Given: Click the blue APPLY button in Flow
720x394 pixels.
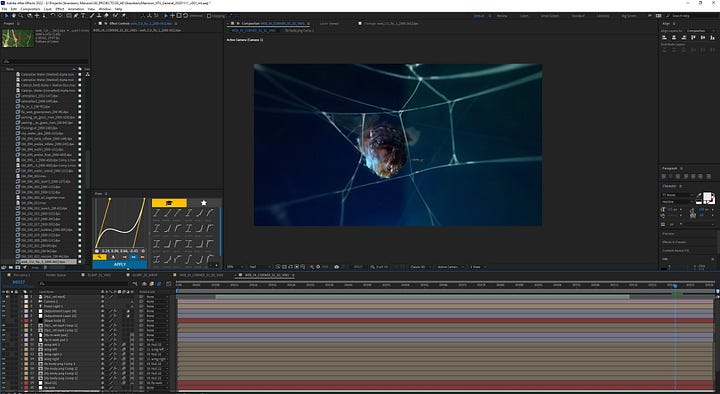Looking at the screenshot, I should [119, 264].
